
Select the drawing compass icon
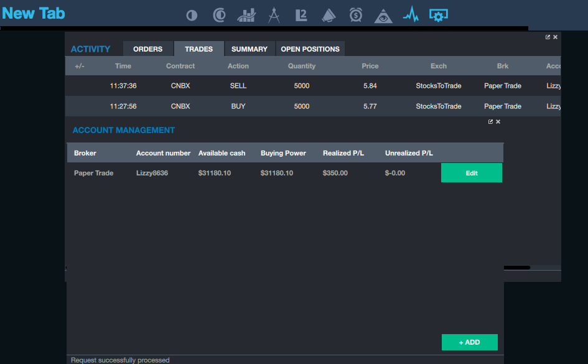click(274, 15)
